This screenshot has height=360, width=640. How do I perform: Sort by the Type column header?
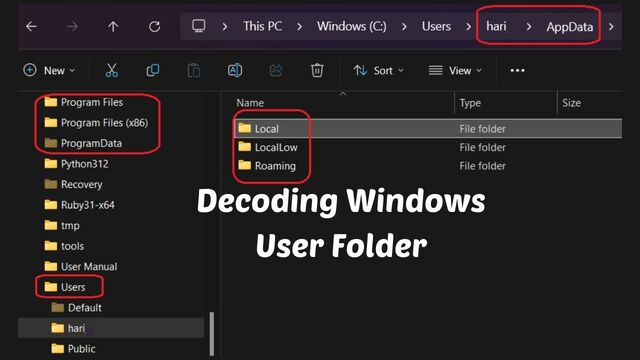tap(470, 103)
